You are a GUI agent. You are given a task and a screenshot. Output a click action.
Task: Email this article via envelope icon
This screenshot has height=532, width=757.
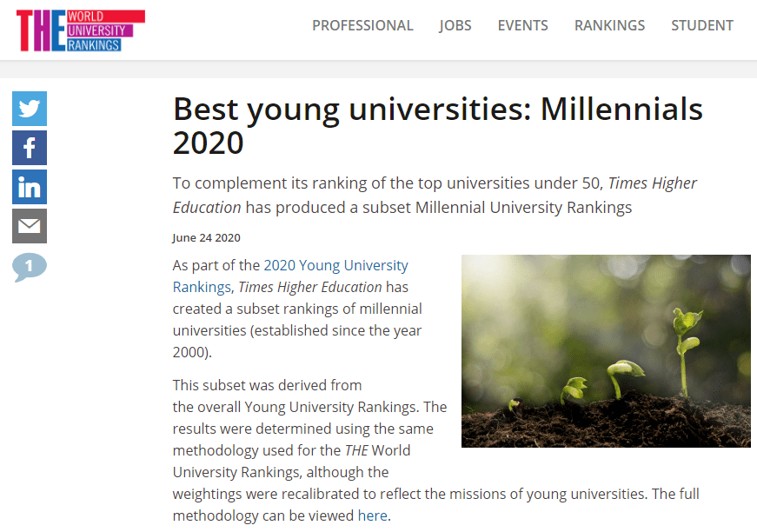pyautogui.click(x=30, y=226)
